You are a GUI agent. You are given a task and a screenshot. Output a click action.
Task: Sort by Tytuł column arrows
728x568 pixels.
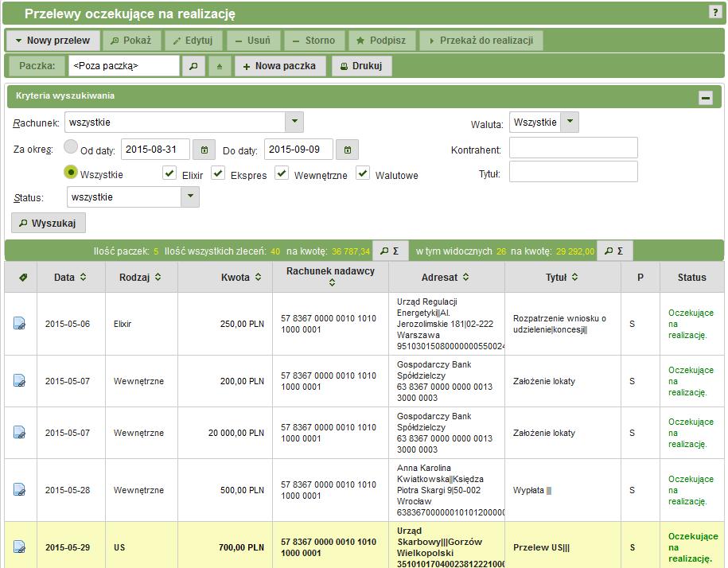(574, 277)
